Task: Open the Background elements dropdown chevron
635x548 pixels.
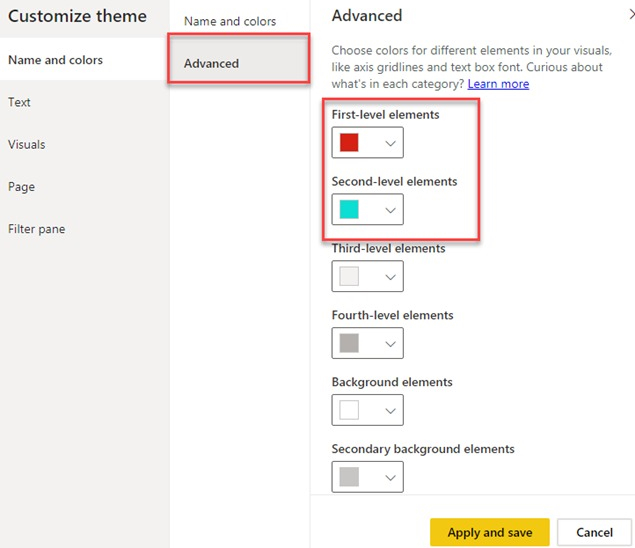Action: 391,410
